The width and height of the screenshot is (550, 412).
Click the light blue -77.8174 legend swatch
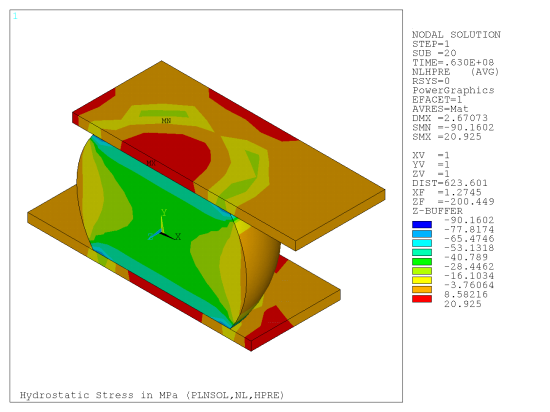[x=422, y=234]
